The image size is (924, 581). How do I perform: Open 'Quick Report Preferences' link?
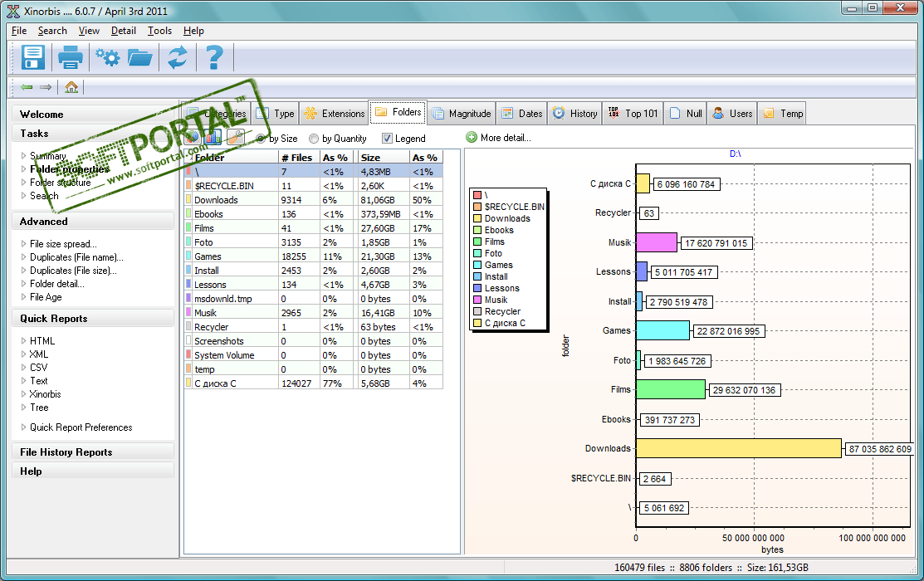coord(81,427)
